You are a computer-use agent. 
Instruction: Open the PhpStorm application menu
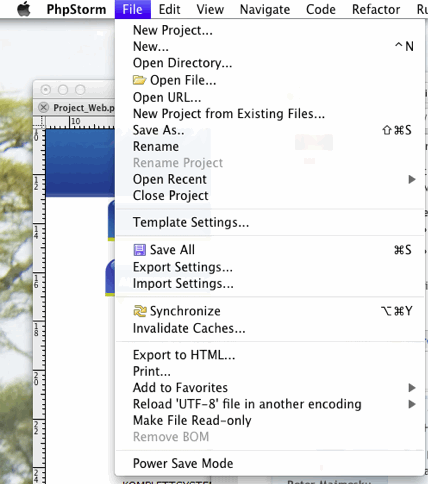(x=76, y=9)
